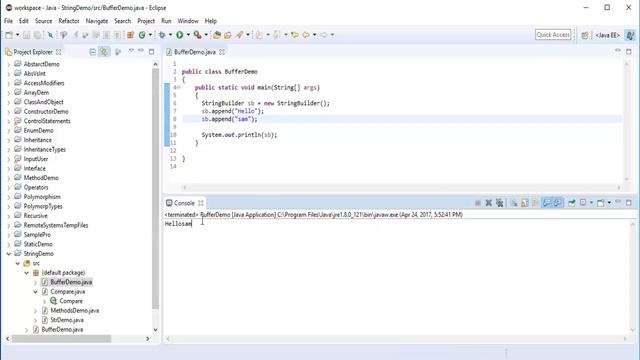
Task: Open the Window menu
Action: 188,21
